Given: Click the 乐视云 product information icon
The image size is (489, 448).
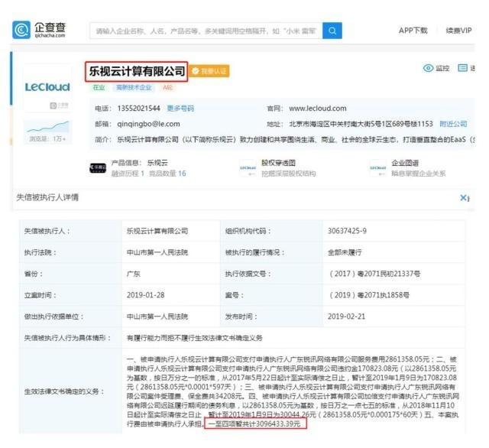Looking at the screenshot, I should pyautogui.click(x=98, y=168).
